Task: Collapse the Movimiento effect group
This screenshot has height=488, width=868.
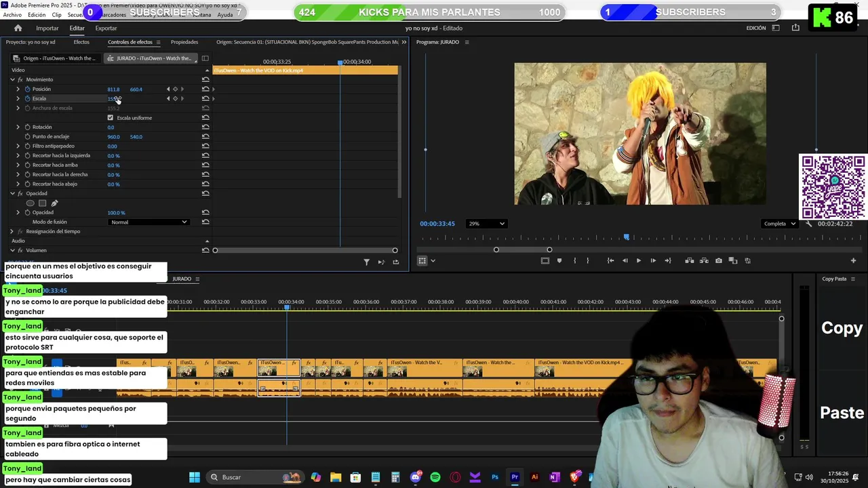Action: click(x=12, y=79)
